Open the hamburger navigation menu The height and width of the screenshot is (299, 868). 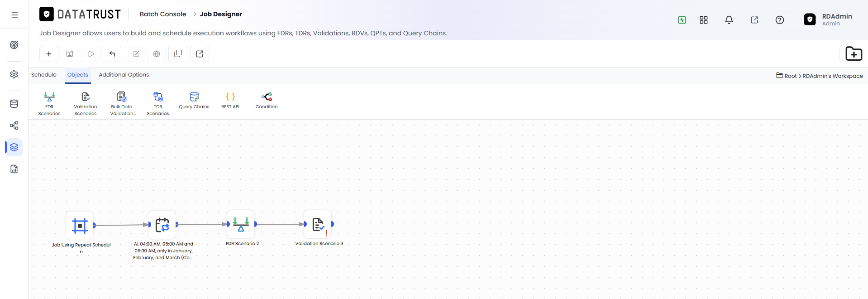click(14, 15)
